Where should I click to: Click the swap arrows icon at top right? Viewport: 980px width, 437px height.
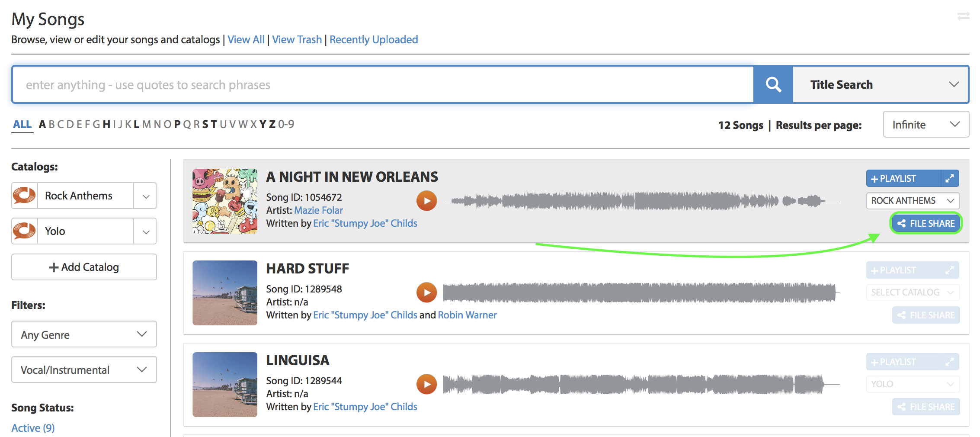pyautogui.click(x=963, y=16)
